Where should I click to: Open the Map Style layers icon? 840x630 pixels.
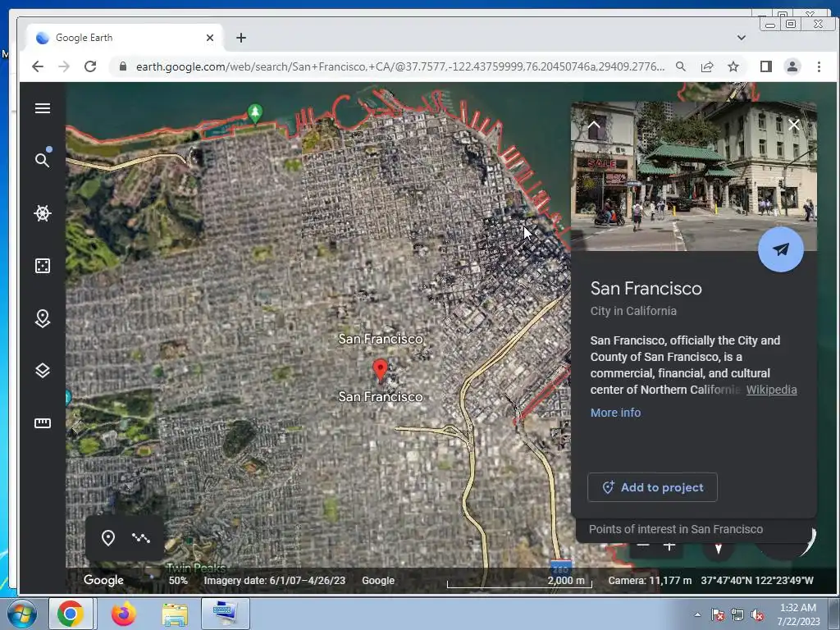(43, 371)
